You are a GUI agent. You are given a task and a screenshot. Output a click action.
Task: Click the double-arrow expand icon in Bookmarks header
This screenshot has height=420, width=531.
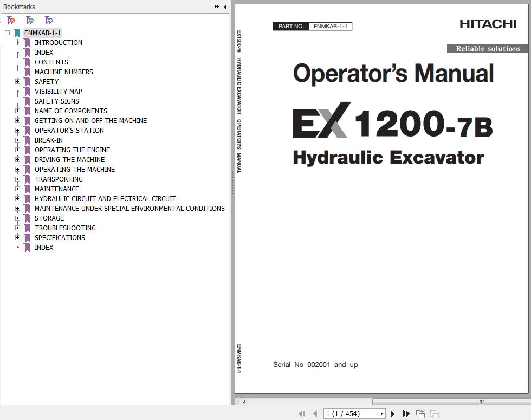coord(216,7)
